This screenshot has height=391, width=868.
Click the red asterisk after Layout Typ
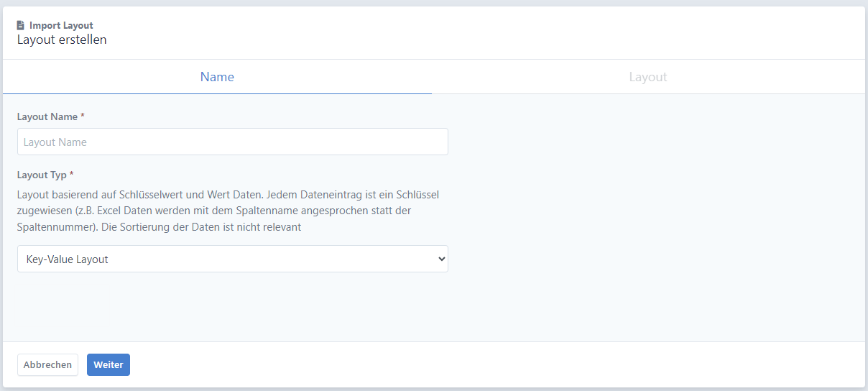(72, 175)
